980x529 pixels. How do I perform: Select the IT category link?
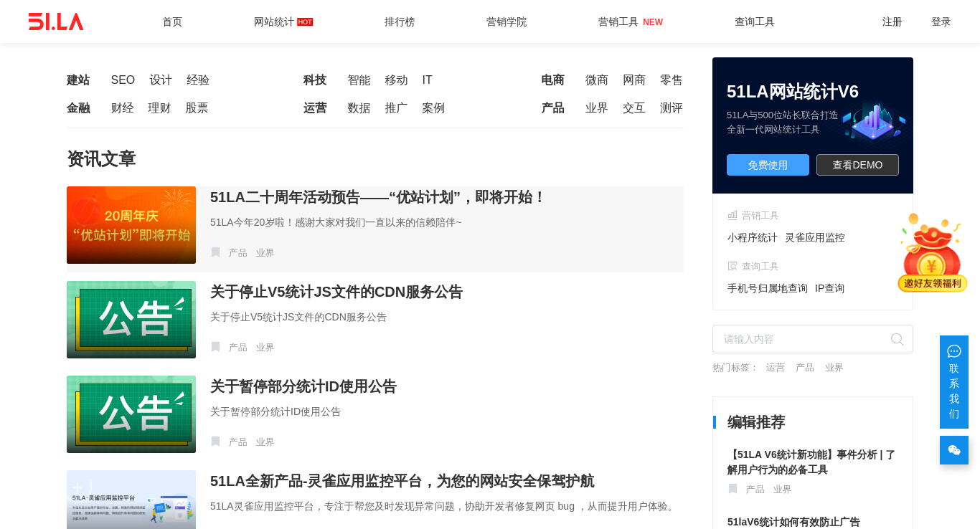click(x=428, y=80)
